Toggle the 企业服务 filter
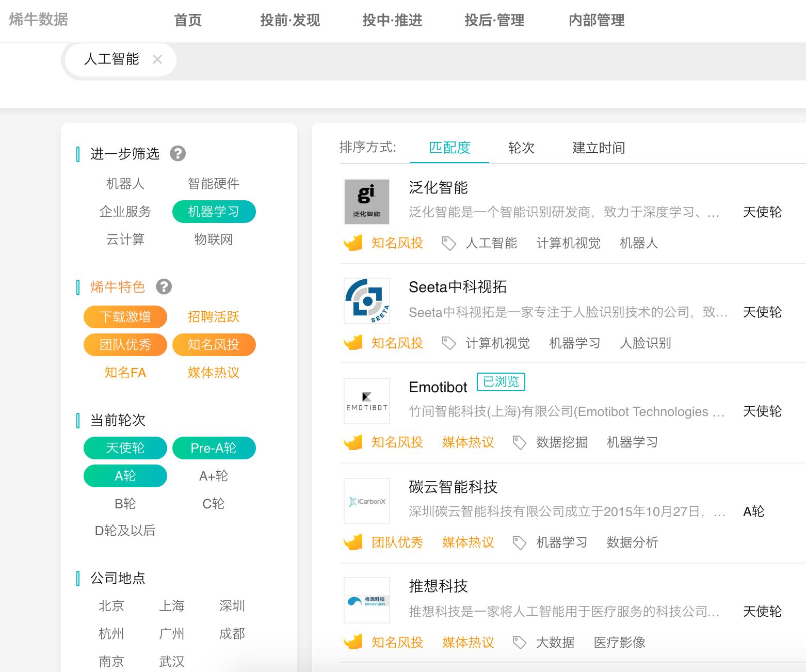 pyautogui.click(x=125, y=212)
